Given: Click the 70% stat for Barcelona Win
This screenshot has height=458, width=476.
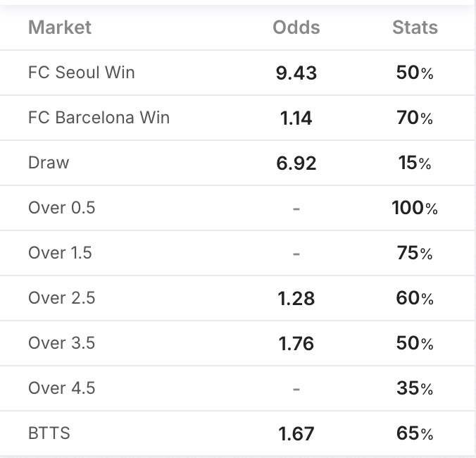Looking at the screenshot, I should (x=415, y=118).
